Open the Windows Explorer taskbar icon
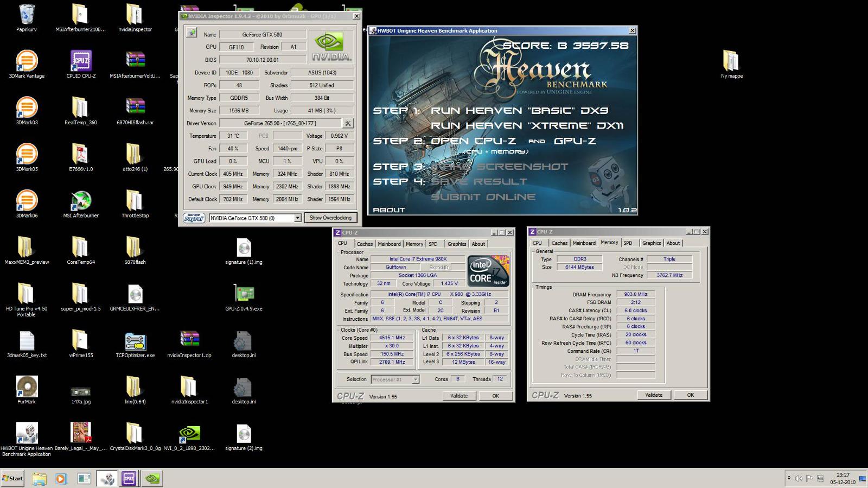Viewport: 868px width, 488px height. 39,478
